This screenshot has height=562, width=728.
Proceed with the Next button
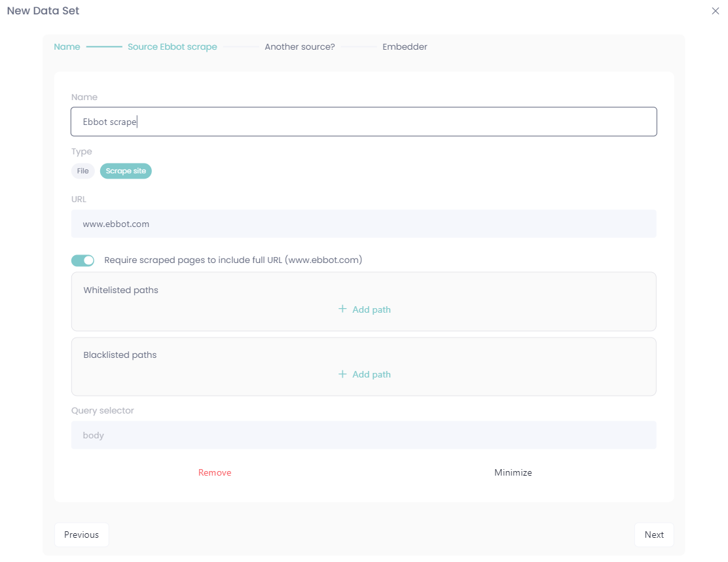[x=653, y=535]
